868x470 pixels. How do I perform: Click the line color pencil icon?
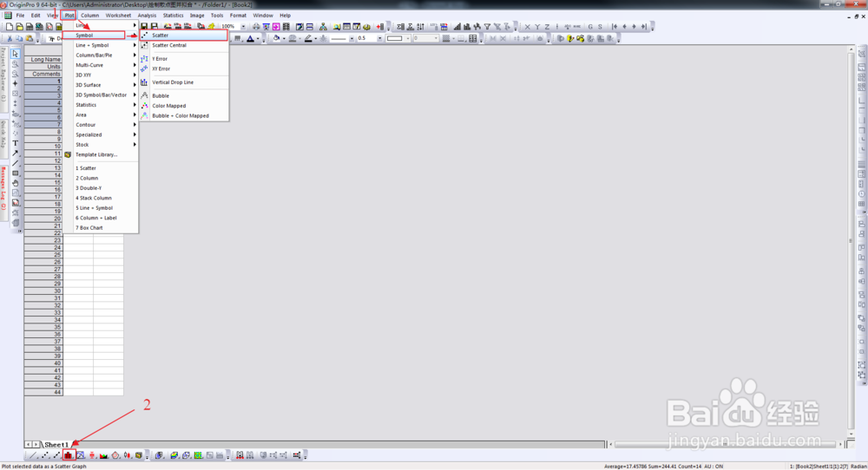[308, 38]
